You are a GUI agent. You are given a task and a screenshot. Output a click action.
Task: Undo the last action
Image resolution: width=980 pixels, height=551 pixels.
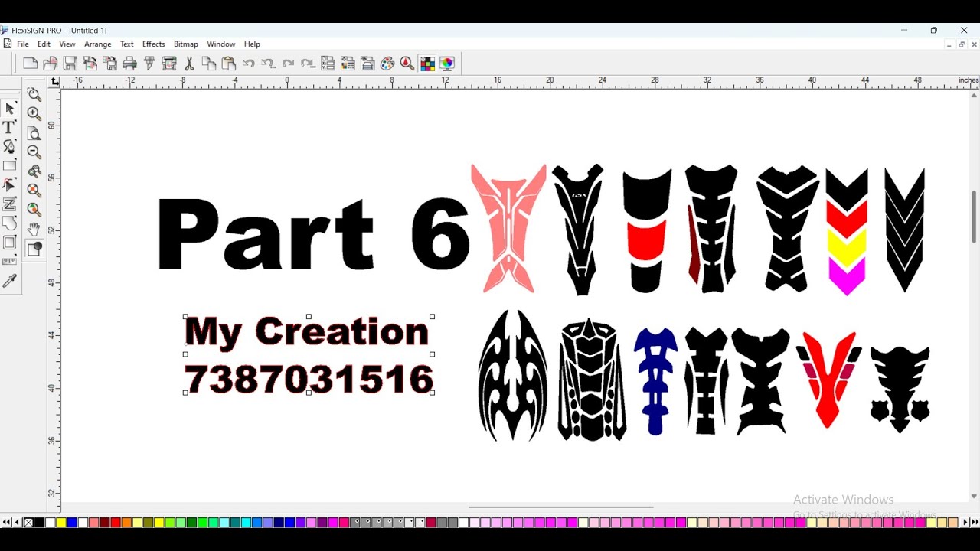249,64
